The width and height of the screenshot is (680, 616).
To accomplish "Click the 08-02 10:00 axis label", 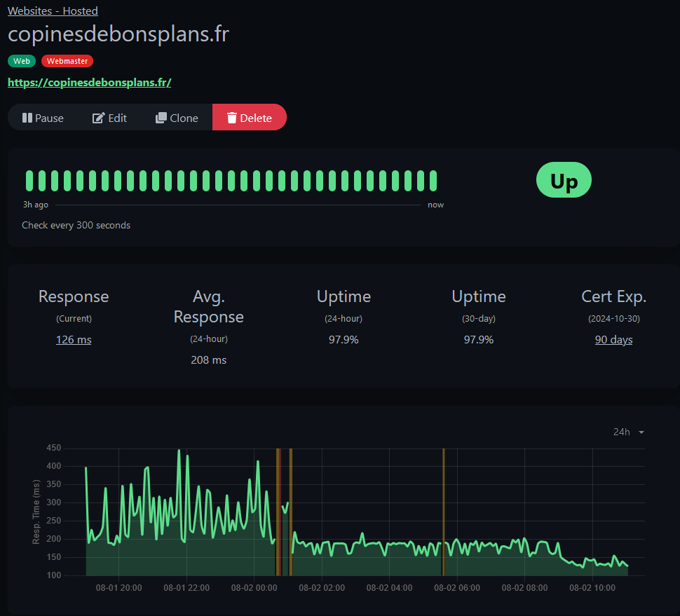I will coord(592,588).
